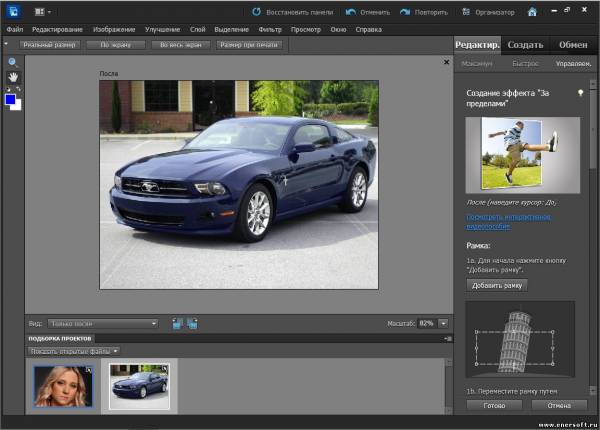
Task: Open the interactive video tutorial link
Action: (x=509, y=222)
